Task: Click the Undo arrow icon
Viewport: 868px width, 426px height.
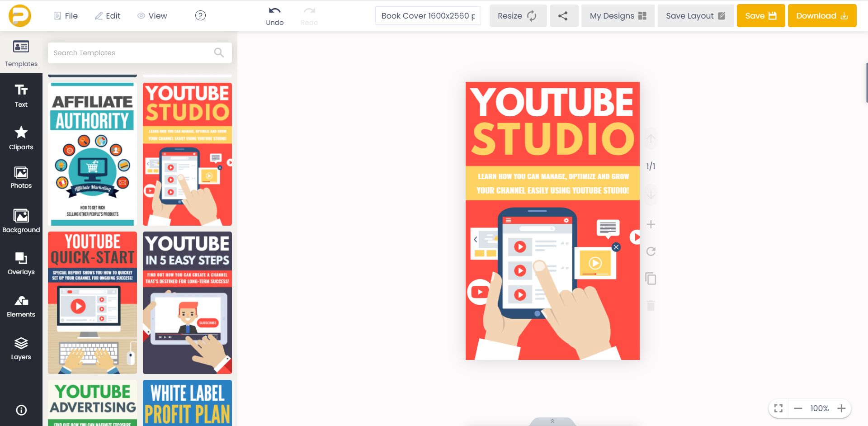Action: click(x=274, y=11)
